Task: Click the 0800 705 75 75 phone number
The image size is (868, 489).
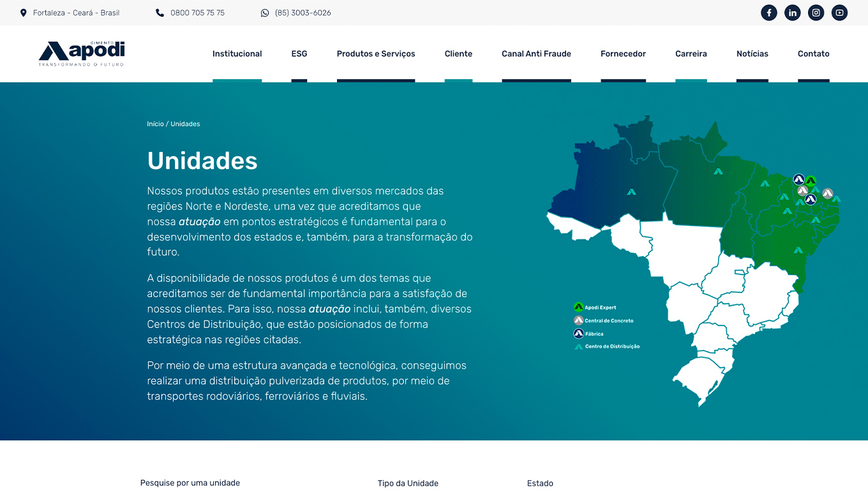Action: tap(197, 13)
